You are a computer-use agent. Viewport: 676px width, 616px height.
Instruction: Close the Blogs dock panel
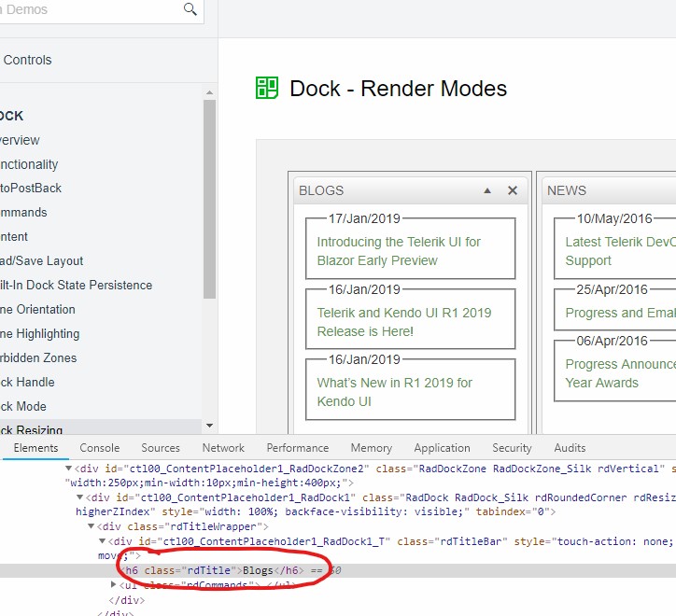512,190
